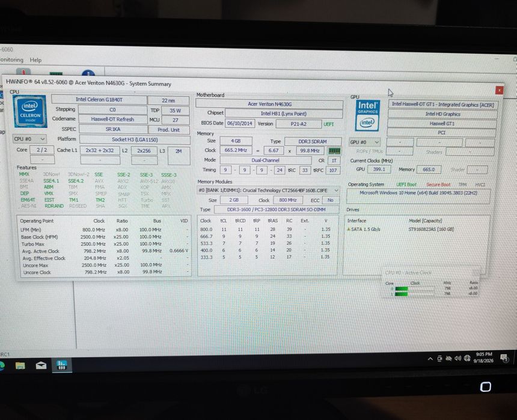
Task: Click the Intel Celeron G1840T name field
Action: pyautogui.click(x=99, y=100)
